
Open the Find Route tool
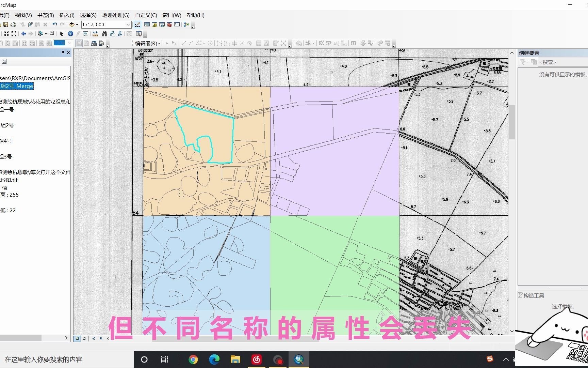tap(112, 34)
